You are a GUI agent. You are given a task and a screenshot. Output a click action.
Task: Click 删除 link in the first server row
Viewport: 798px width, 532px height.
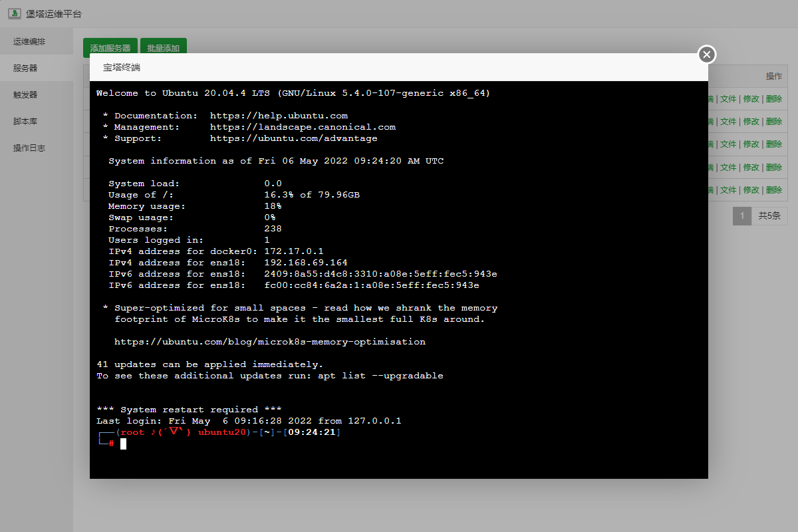(773, 99)
